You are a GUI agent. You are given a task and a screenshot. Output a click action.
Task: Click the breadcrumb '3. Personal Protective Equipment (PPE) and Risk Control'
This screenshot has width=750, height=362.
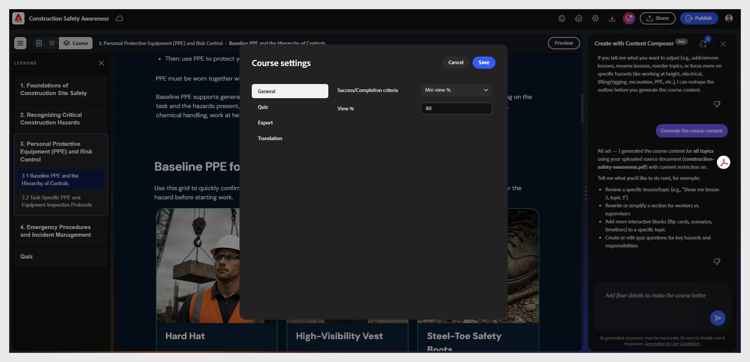(160, 43)
